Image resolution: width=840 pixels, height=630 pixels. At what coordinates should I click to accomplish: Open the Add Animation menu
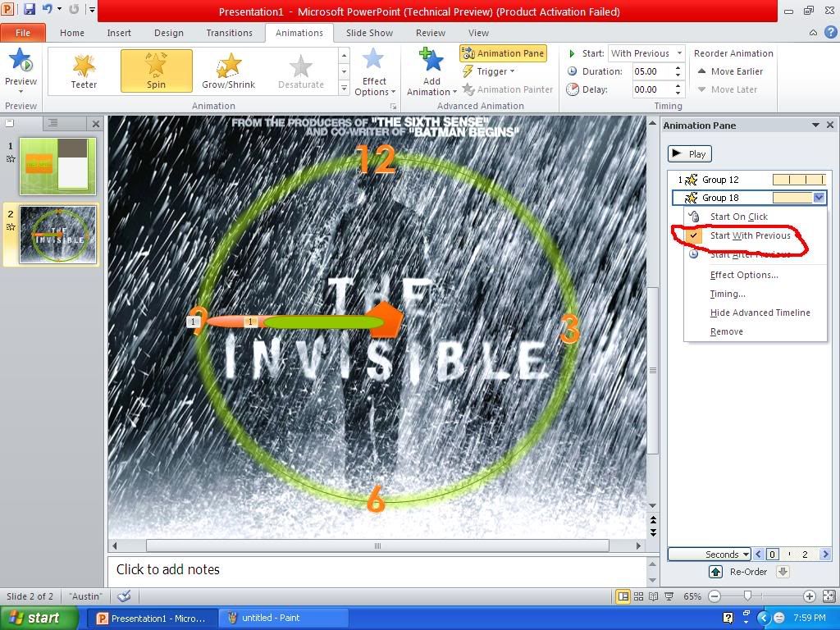pyautogui.click(x=431, y=72)
